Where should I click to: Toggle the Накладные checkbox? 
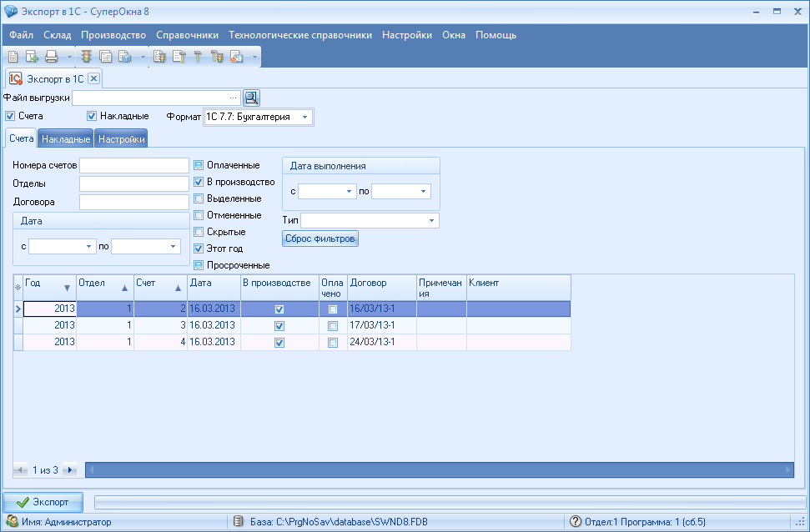tap(92, 116)
